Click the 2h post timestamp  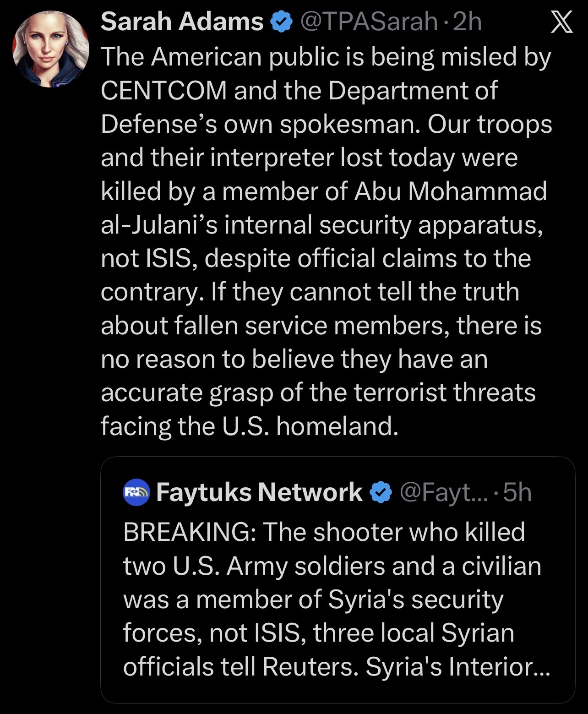(467, 22)
